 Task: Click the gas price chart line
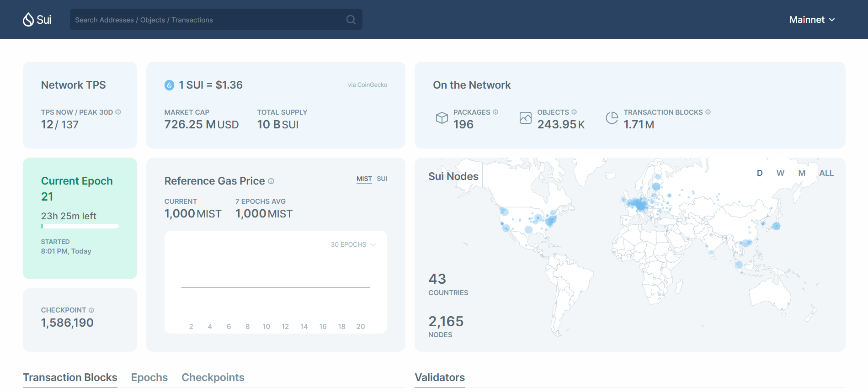(276, 287)
